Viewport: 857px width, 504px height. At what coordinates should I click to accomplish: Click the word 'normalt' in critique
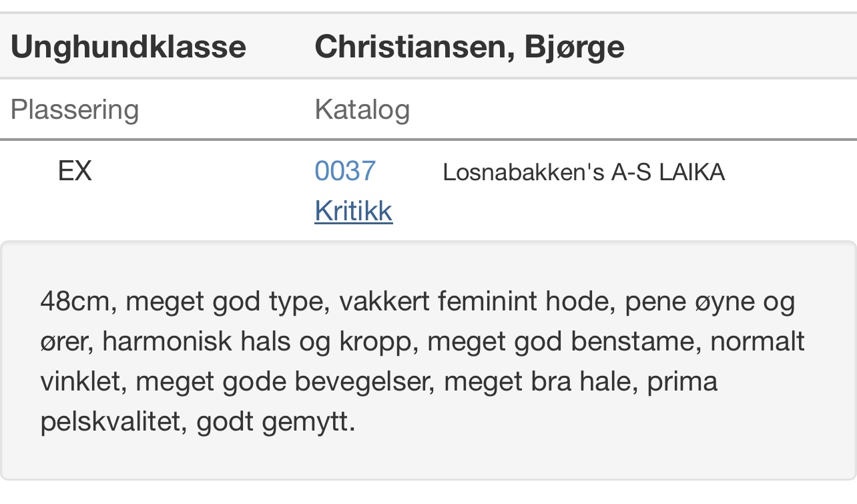(x=758, y=342)
